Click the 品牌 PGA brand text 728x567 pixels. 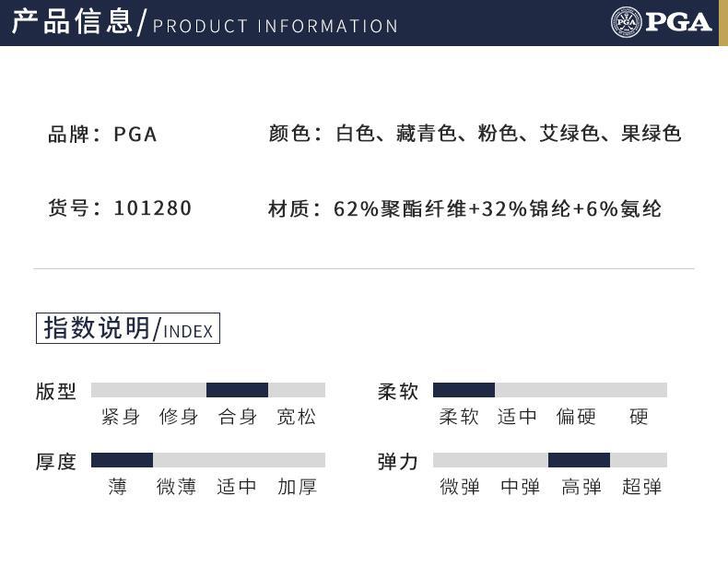click(102, 135)
